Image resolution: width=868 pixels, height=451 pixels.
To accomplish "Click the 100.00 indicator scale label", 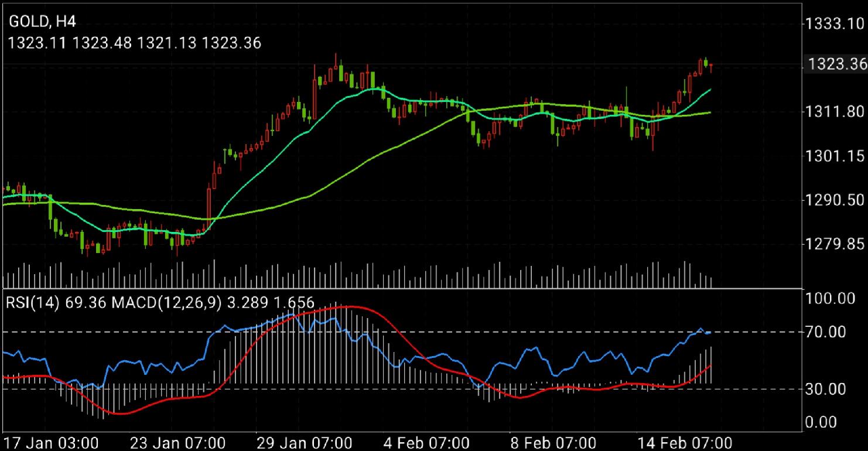I will click(831, 299).
